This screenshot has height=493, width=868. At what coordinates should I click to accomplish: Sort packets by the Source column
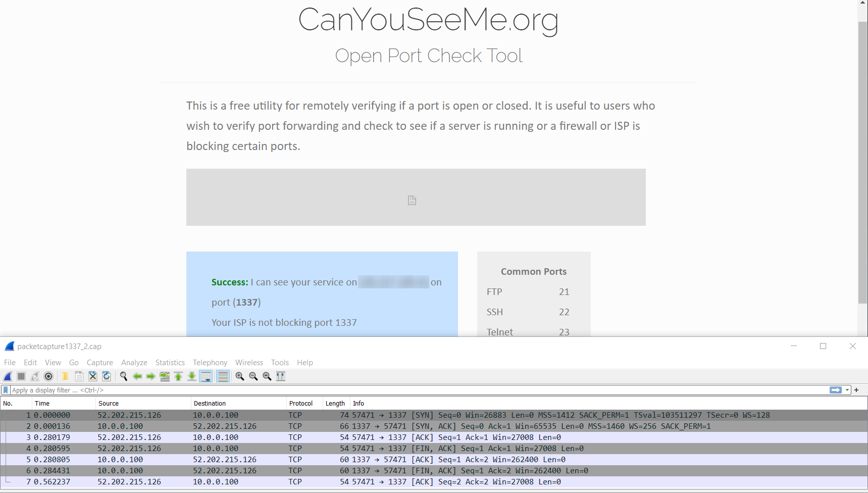pos(143,403)
